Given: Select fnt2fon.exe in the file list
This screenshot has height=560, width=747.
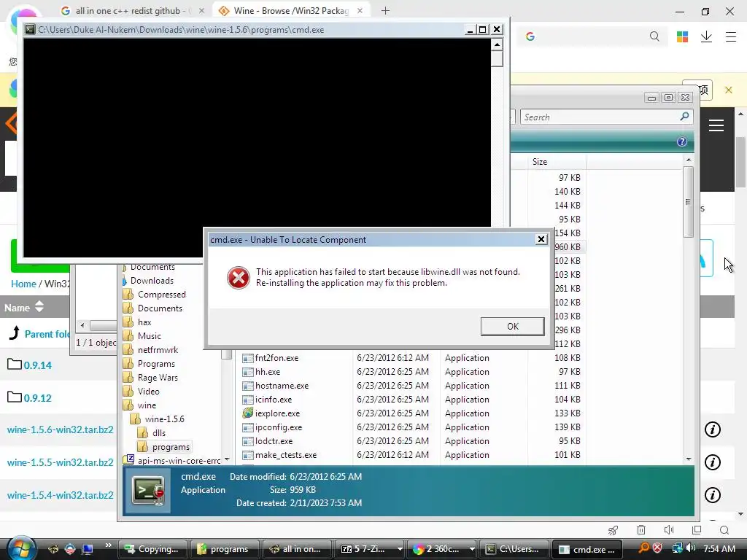Looking at the screenshot, I should pyautogui.click(x=276, y=358).
